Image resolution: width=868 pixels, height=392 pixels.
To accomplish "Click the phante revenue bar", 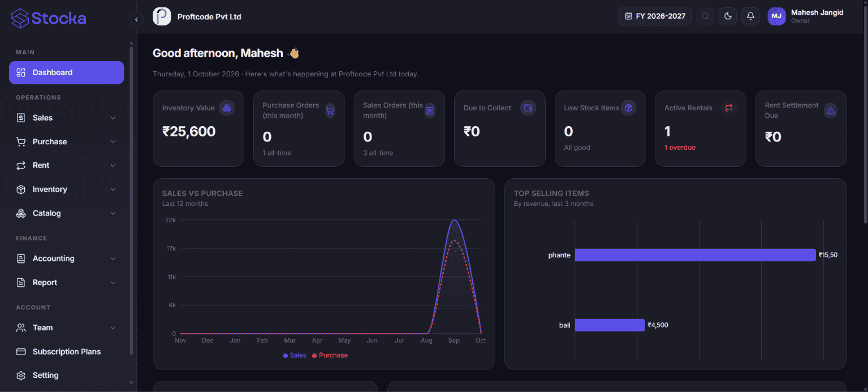I will coord(695,255).
